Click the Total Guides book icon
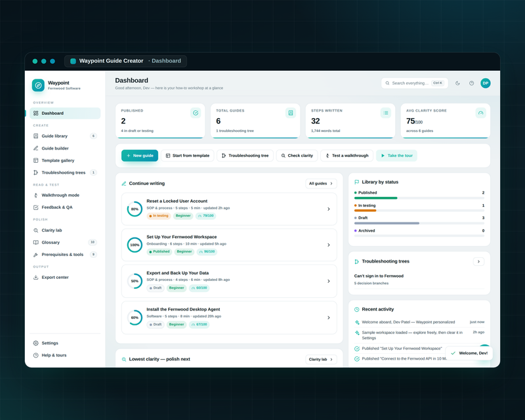The width and height of the screenshot is (525, 420). pyautogui.click(x=291, y=113)
